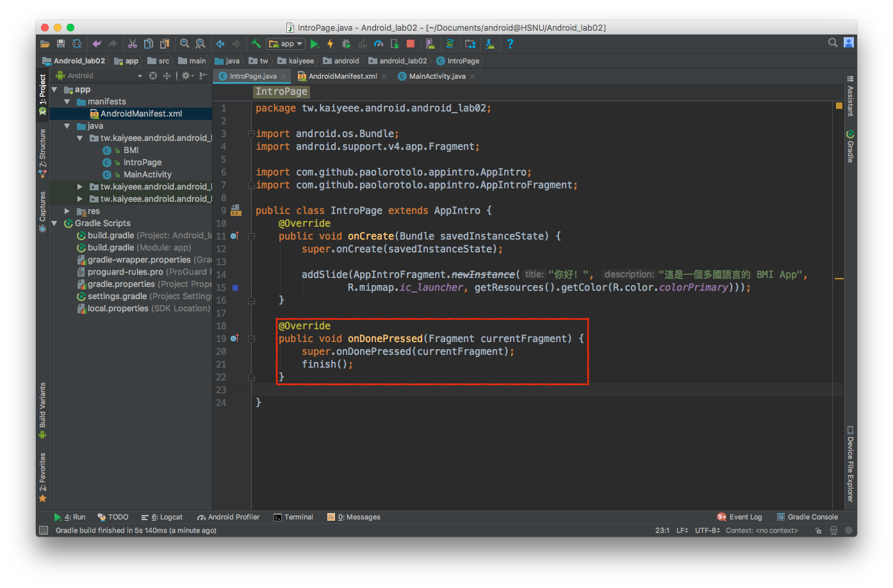893x588 pixels.
Task: Toggle the Build Variants tool window
Action: point(42,410)
